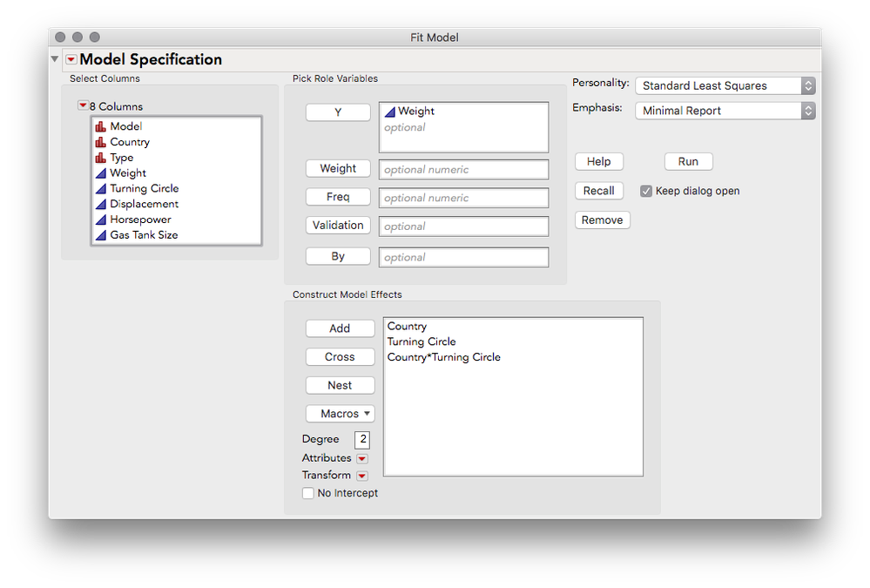
Task: Select the Displacement column name
Action: [145, 205]
